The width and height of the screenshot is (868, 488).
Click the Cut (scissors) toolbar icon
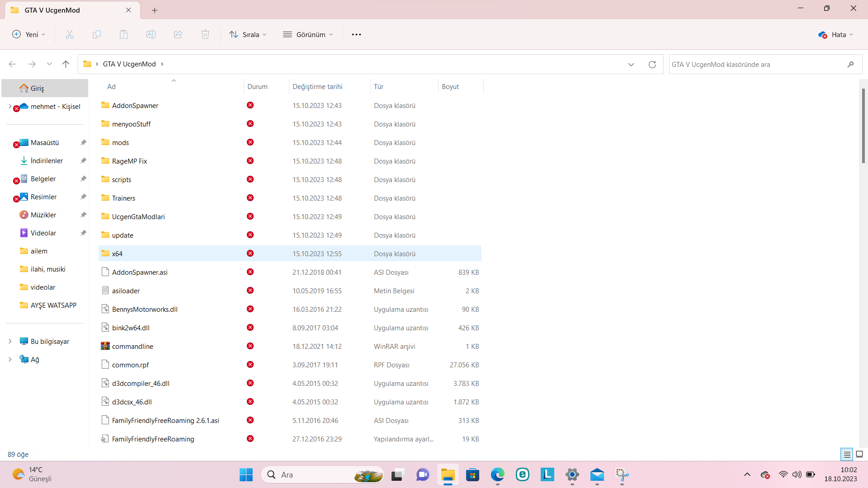69,34
